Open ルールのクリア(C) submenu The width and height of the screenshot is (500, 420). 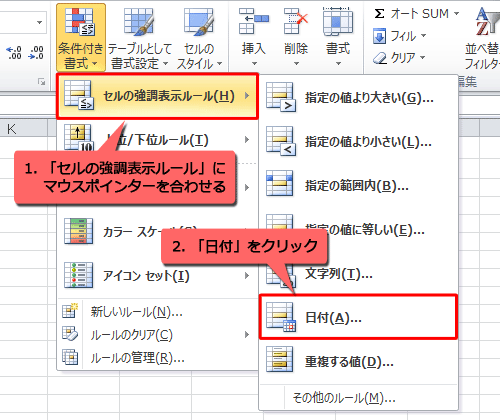tap(157, 334)
